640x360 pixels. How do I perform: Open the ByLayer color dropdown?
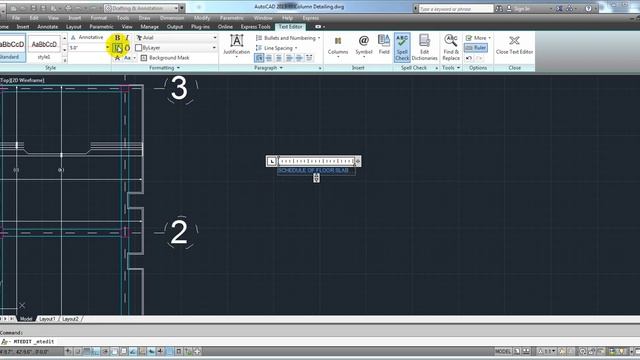pyautogui.click(x=214, y=48)
